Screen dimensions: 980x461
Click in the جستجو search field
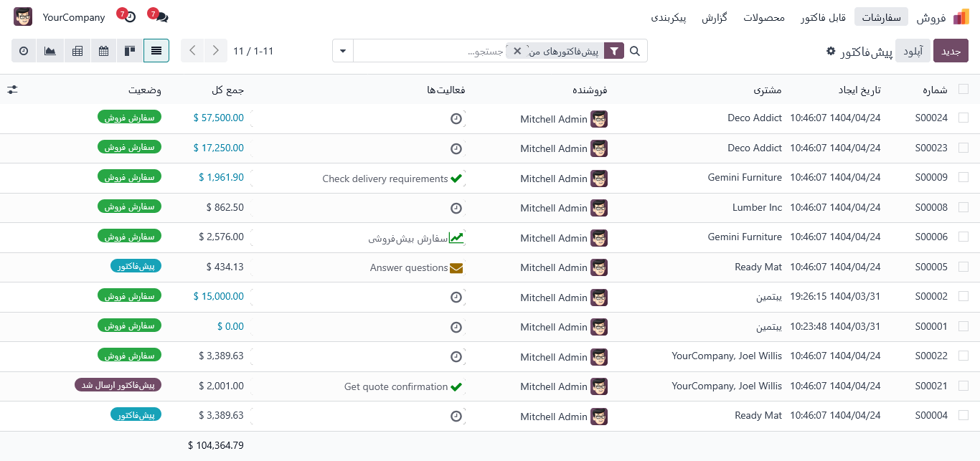click(x=430, y=51)
